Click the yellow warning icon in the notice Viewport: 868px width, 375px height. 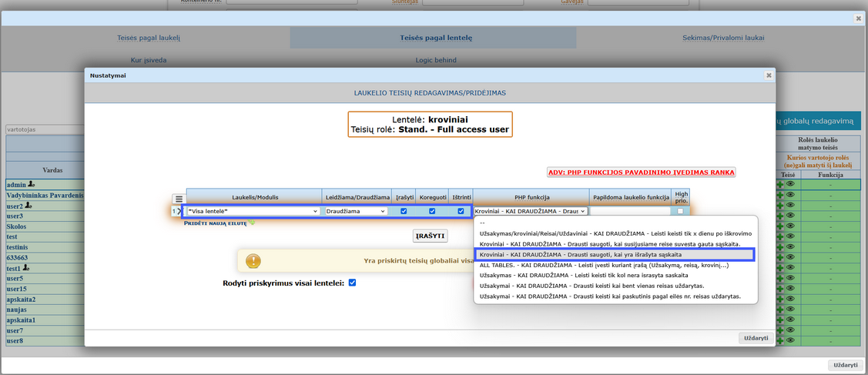[253, 261]
